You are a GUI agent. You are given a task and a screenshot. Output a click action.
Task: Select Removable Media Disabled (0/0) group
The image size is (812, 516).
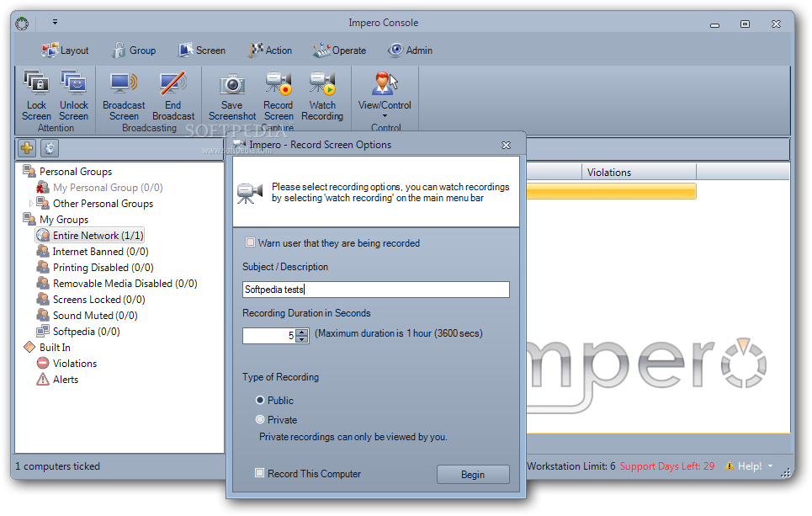pyautogui.click(x=125, y=284)
